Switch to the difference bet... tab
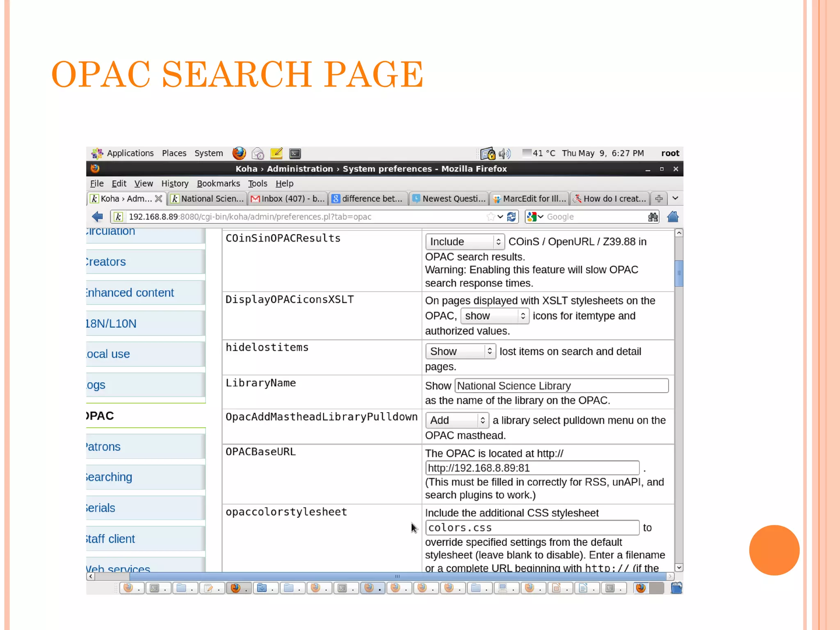Viewport: 840px width, 630px height. 368,199
